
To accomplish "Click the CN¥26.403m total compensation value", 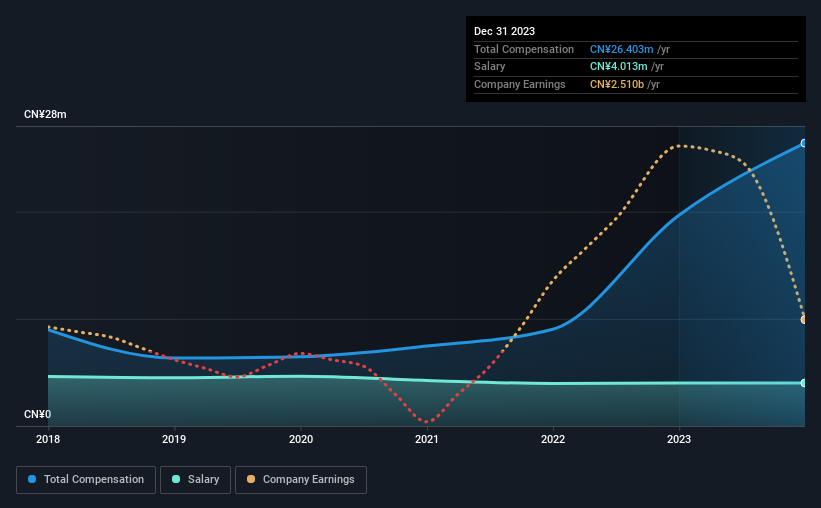I will 622,49.
